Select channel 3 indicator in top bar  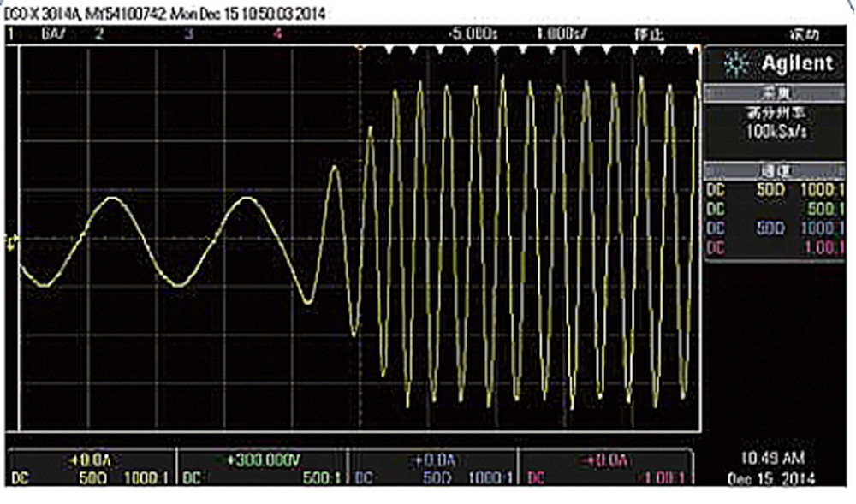(x=188, y=34)
